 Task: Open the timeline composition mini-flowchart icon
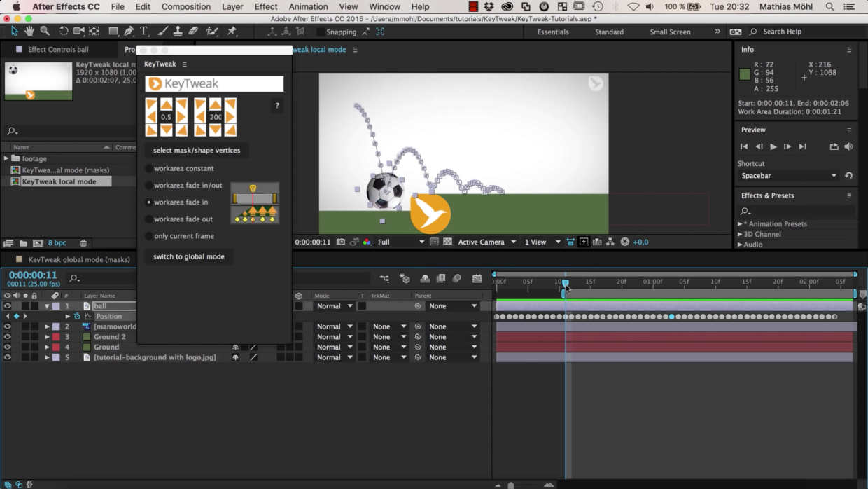[x=384, y=279]
